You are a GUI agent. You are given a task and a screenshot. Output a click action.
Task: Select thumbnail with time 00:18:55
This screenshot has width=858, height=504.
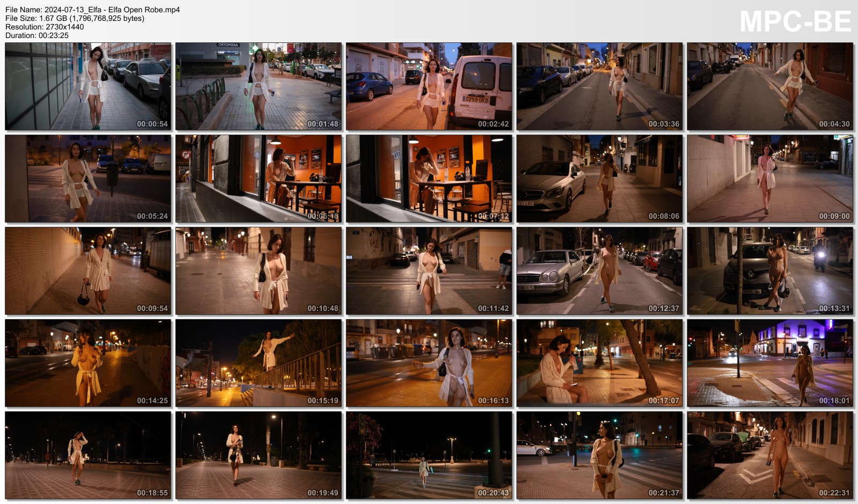pos(88,455)
